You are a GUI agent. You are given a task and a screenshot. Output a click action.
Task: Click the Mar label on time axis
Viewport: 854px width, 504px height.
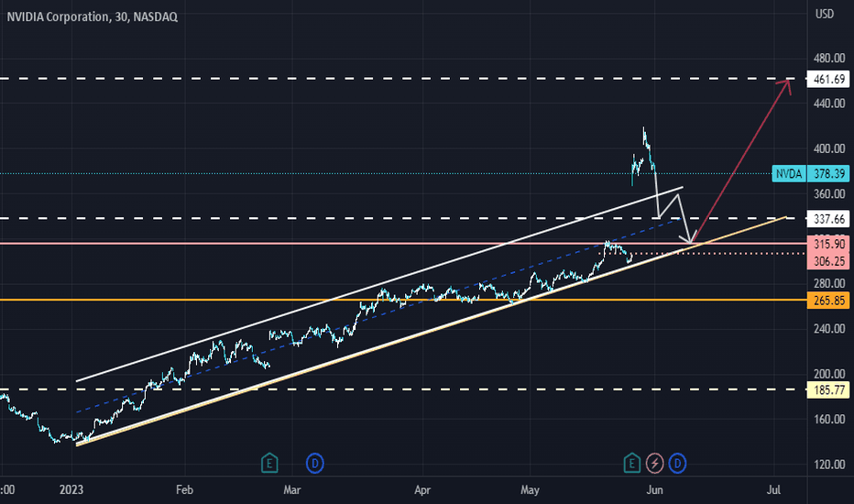coord(292,490)
